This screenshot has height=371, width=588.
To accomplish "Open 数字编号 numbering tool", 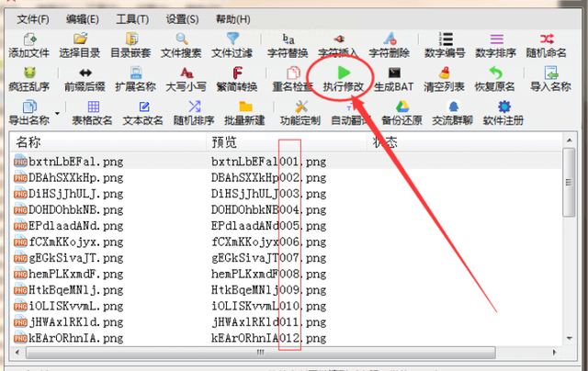I will tap(445, 45).
